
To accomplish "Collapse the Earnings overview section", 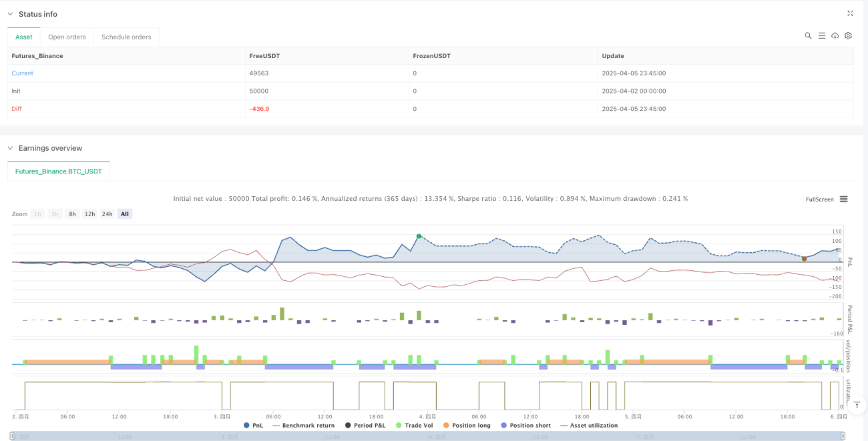I will pyautogui.click(x=10, y=148).
